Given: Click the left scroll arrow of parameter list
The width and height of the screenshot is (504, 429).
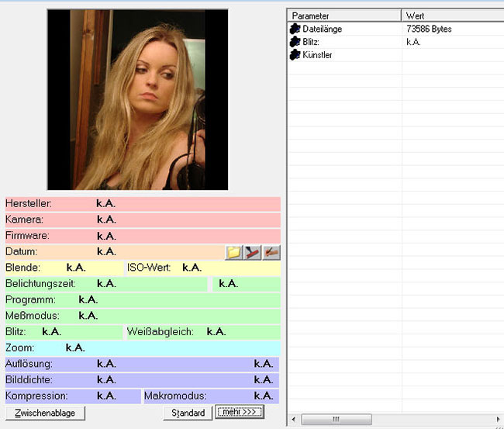Looking at the screenshot, I should (x=293, y=420).
